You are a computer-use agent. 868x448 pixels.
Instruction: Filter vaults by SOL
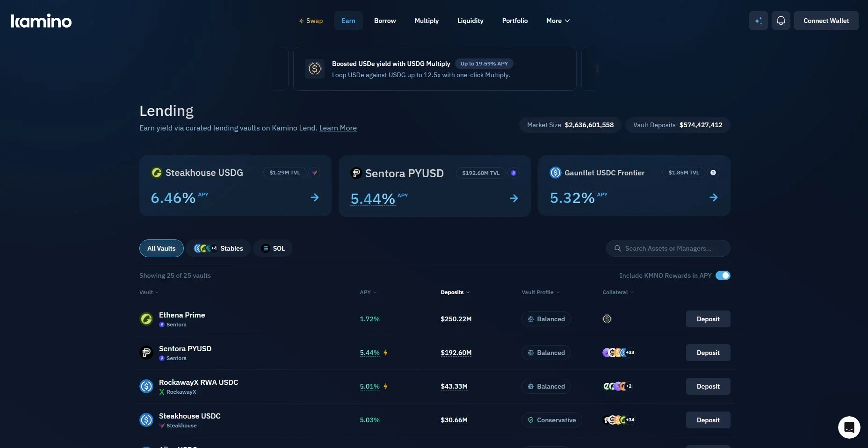pyautogui.click(x=273, y=248)
